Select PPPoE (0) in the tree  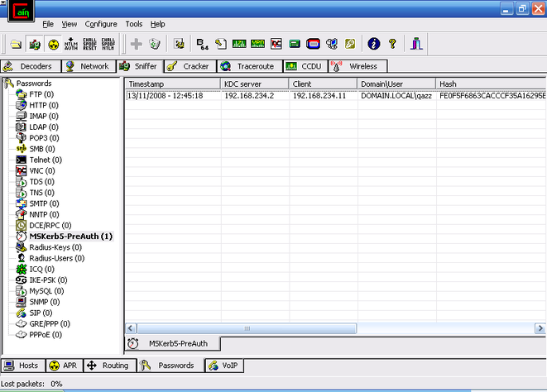click(x=46, y=335)
